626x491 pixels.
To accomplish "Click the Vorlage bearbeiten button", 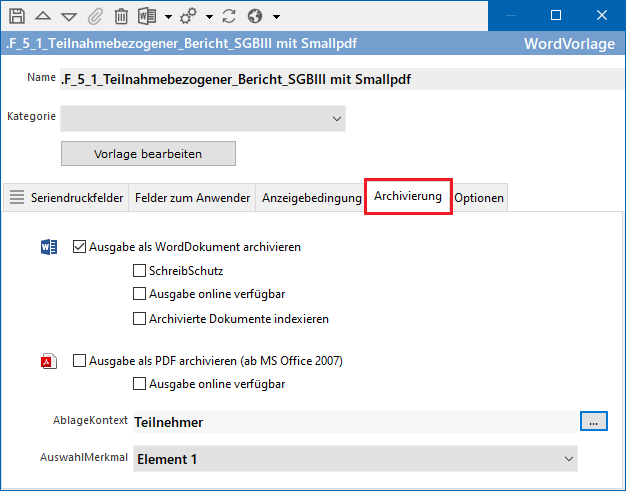I will click(x=148, y=154).
